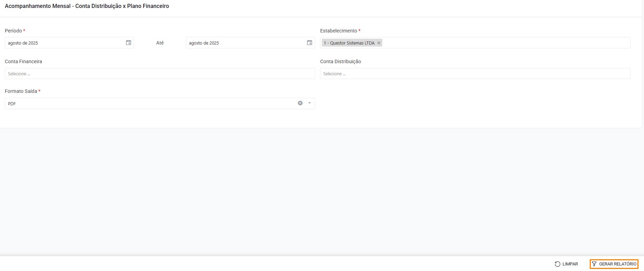Click the empty area of Estabelecimento field
Screen dimensions: 644x271
(505, 43)
